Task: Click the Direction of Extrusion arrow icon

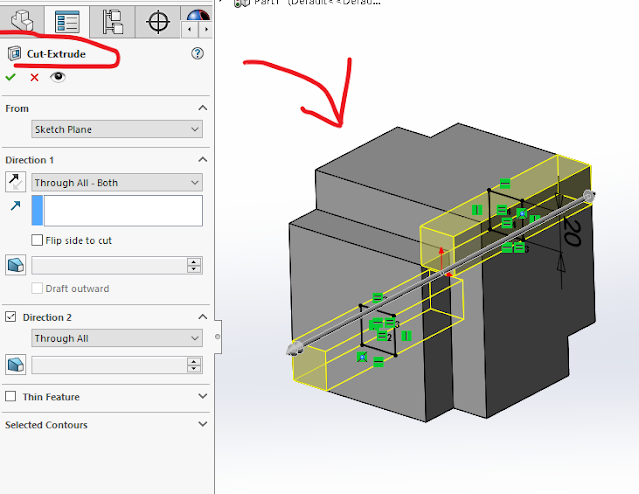Action: tap(15, 206)
